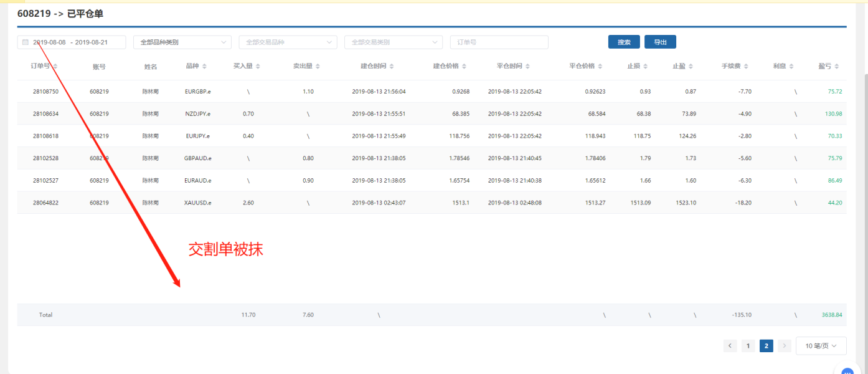Select page 2 in pagination
This screenshot has height=374, width=868.
coord(767,346)
